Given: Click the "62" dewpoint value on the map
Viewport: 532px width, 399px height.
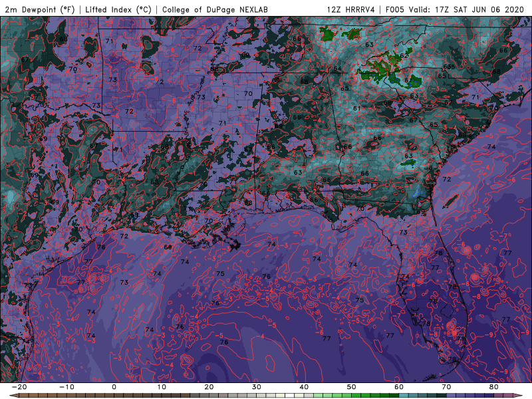Looking at the screenshot, I should [404, 56].
